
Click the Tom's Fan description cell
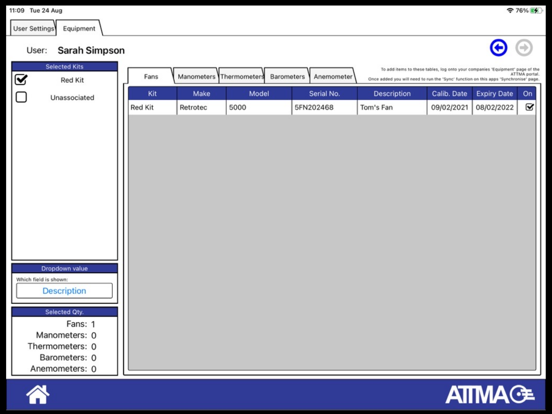pos(392,107)
